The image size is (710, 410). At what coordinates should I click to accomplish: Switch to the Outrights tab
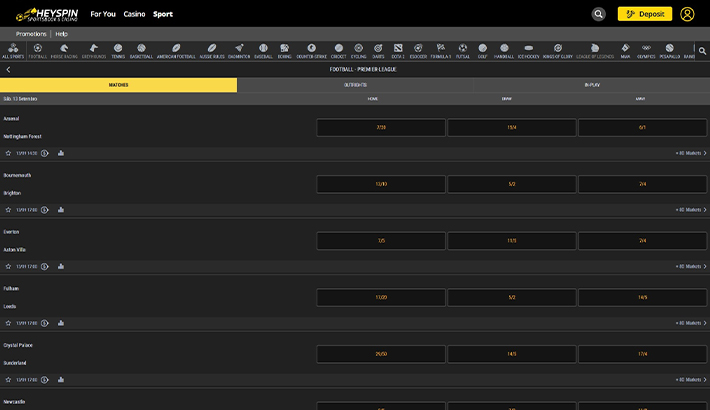click(355, 85)
